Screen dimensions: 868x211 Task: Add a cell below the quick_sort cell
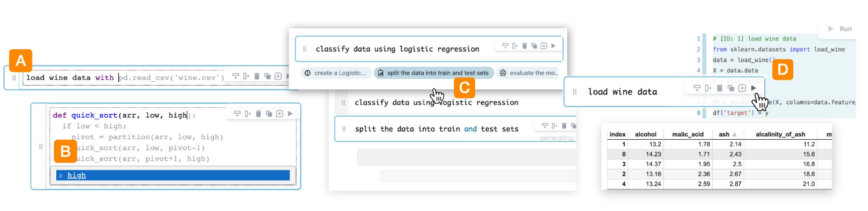279,114
